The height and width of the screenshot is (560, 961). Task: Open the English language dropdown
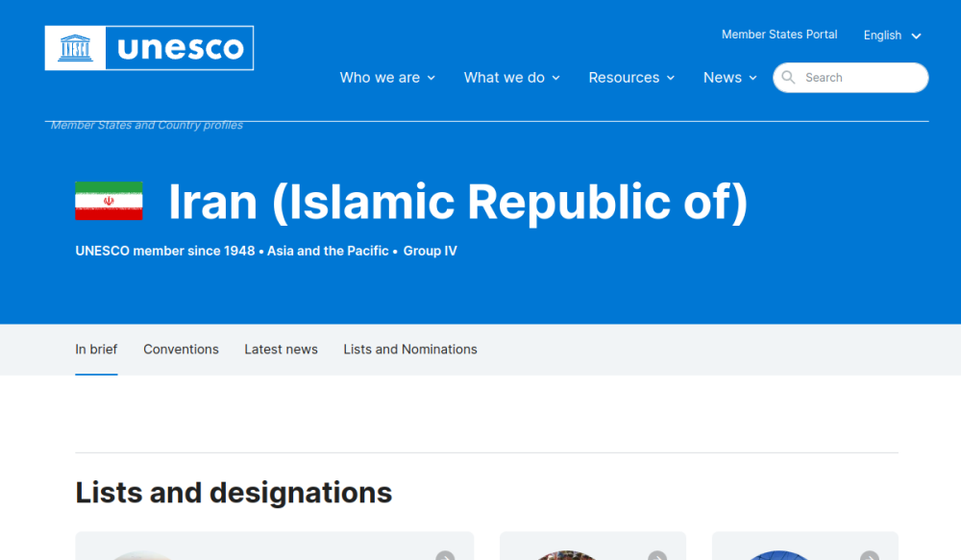click(x=893, y=36)
